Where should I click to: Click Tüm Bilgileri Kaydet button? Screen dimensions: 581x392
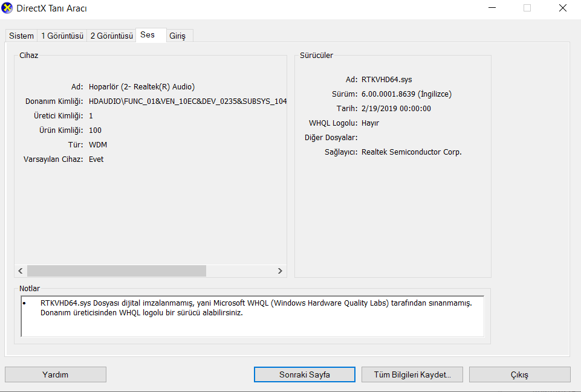pos(412,374)
